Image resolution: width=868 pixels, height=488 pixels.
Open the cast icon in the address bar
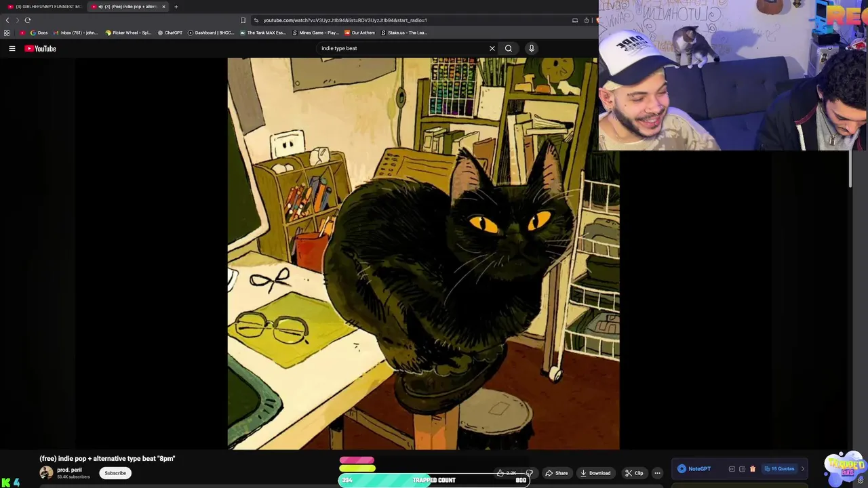(x=575, y=20)
